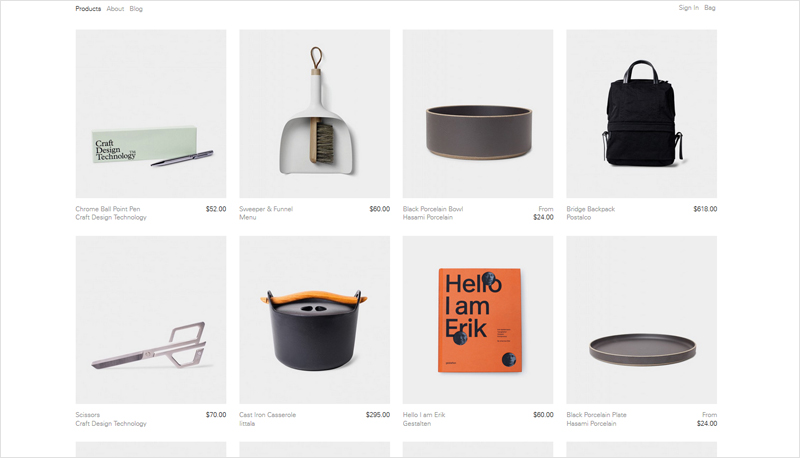Click the Hello I am Erik title
The width and height of the screenshot is (800, 458).
click(424, 415)
